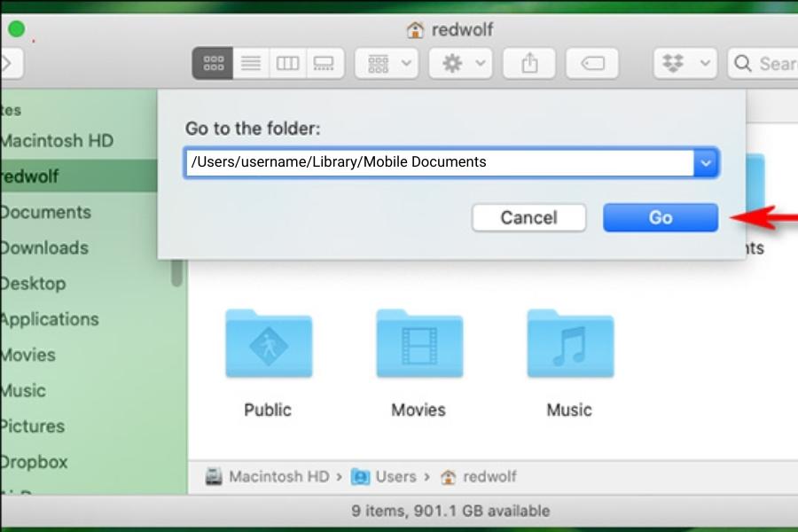
Task: Switch to column view in Finder
Action: (288, 62)
